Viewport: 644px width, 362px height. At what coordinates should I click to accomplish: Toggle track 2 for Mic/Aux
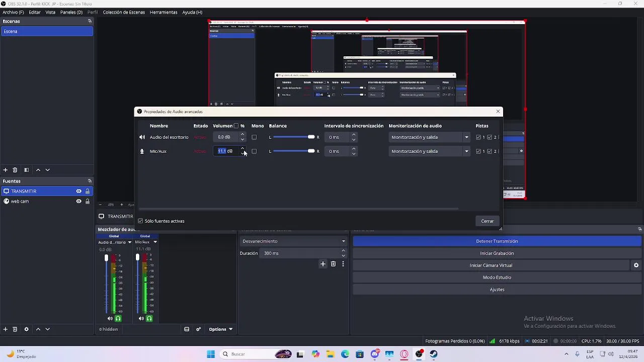(x=490, y=151)
